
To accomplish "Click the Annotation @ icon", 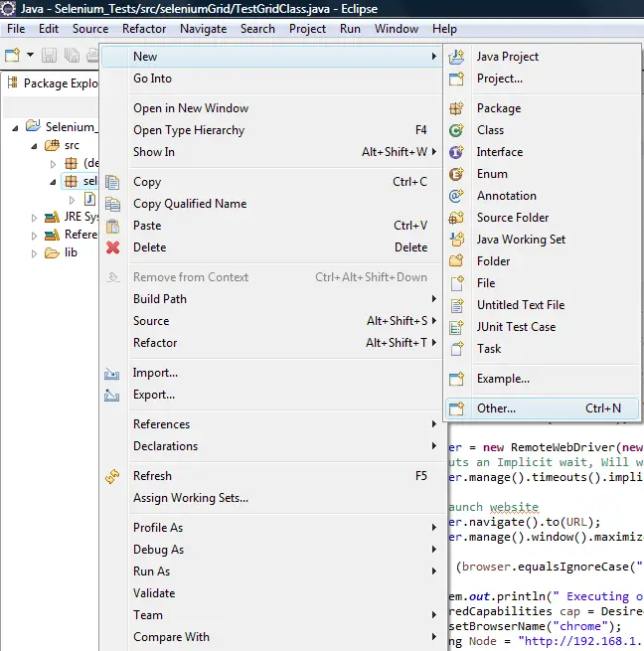I will [x=456, y=196].
